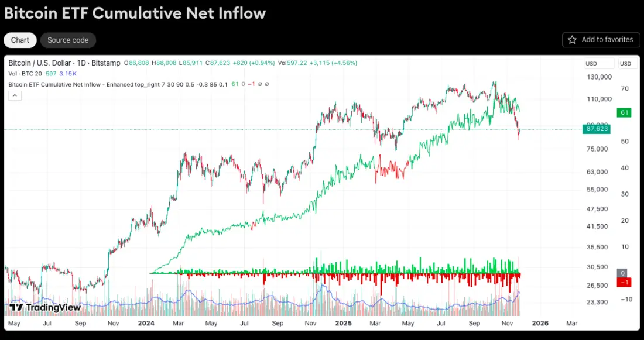The image size is (644, 340).
Task: Click the TradingView logo on the chart
Action: [45, 308]
